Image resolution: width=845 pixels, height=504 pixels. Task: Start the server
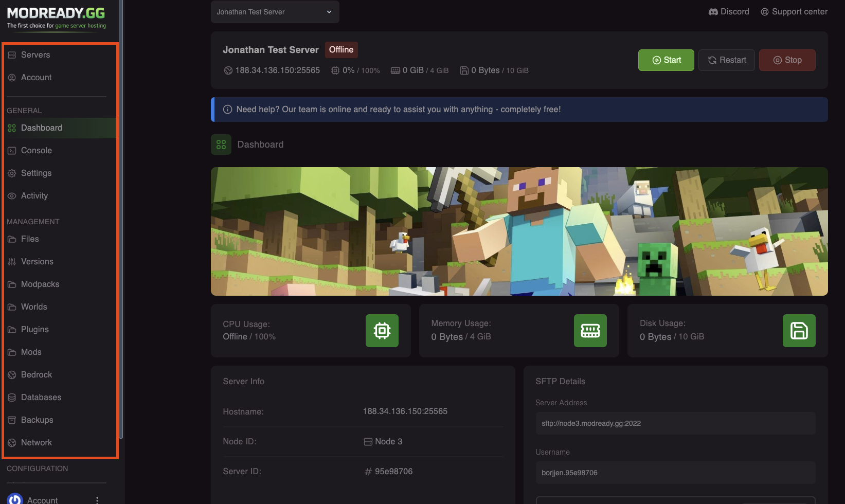666,60
